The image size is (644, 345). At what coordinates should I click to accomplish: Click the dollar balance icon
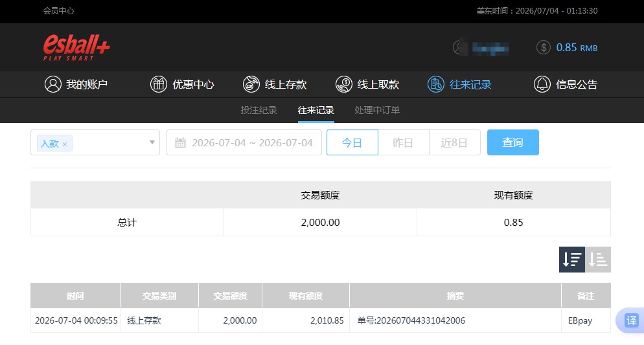[x=544, y=48]
